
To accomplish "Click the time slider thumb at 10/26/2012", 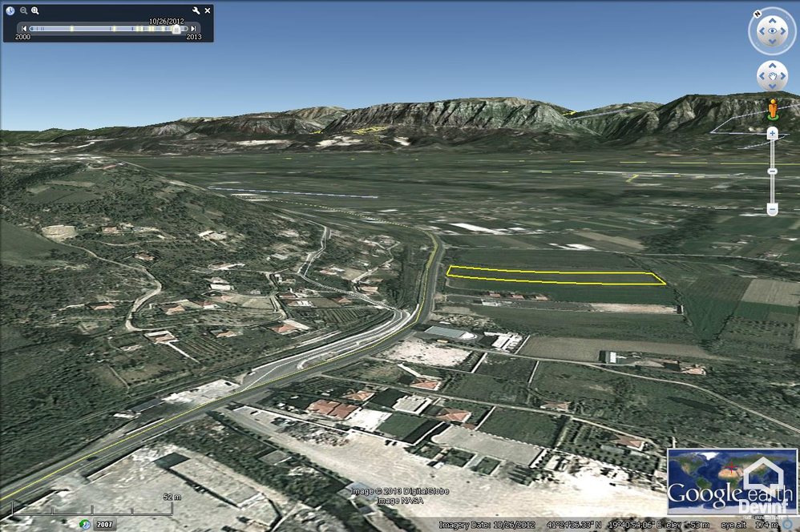I will coord(176,30).
